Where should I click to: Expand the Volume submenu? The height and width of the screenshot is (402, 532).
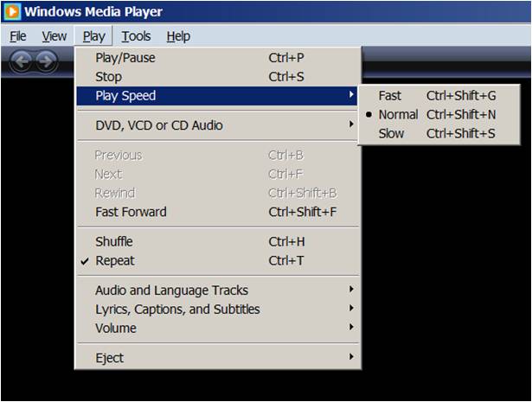[x=116, y=328]
